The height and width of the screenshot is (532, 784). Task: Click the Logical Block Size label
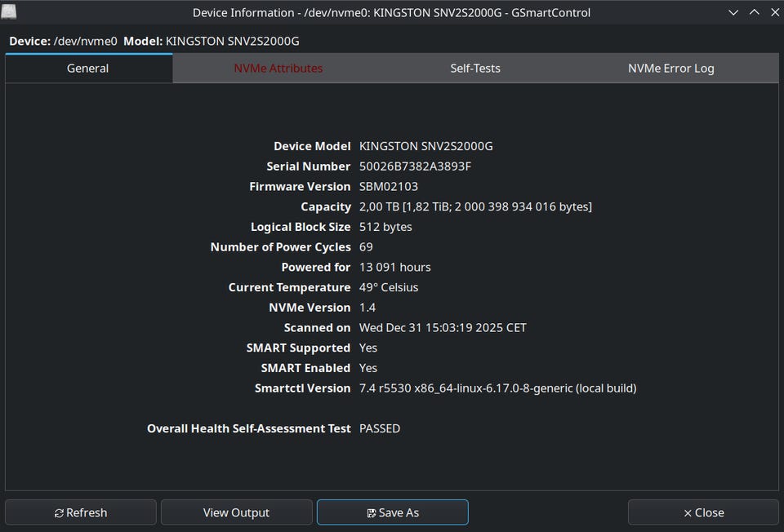point(301,227)
